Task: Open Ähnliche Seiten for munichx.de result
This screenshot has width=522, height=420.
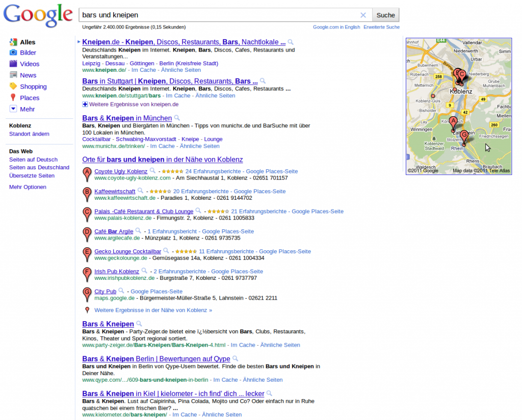Action: tap(200, 146)
